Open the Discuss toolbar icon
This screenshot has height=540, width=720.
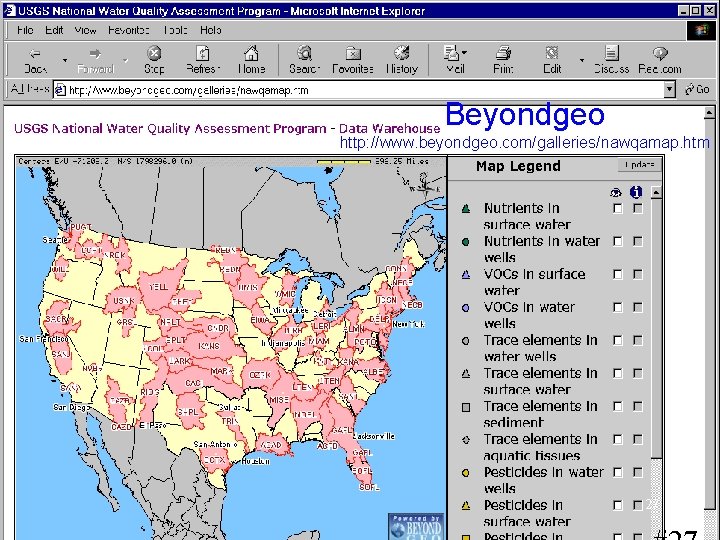click(611, 60)
